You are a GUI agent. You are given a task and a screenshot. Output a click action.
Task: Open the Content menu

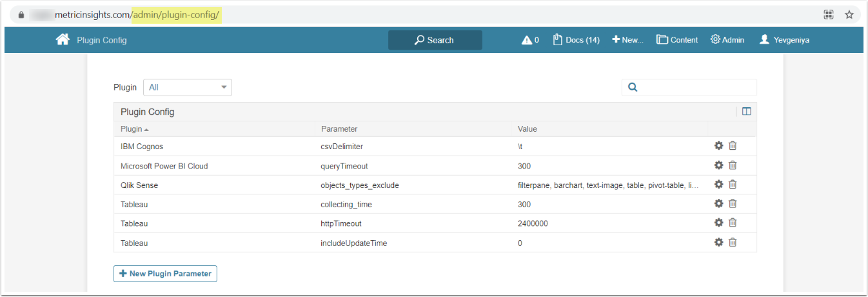click(677, 40)
